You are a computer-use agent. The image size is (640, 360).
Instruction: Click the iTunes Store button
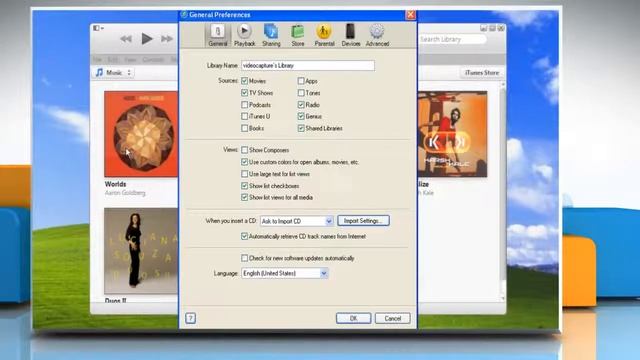[482, 73]
